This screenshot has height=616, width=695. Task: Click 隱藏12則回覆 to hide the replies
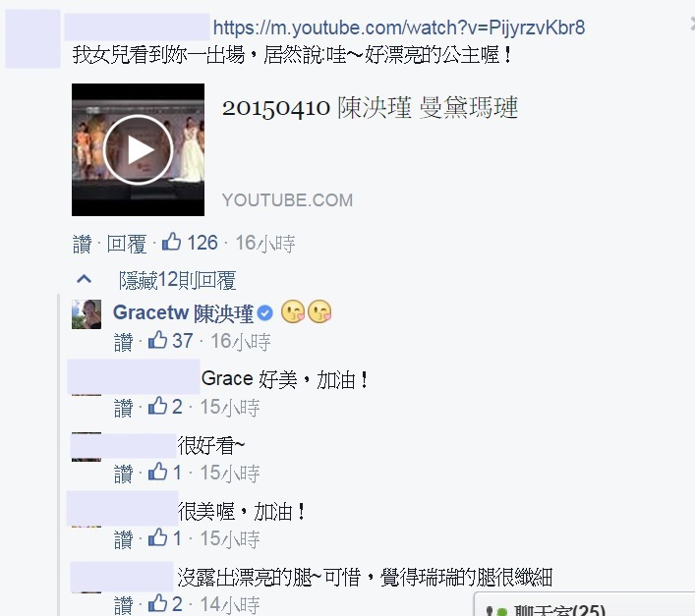(x=177, y=280)
